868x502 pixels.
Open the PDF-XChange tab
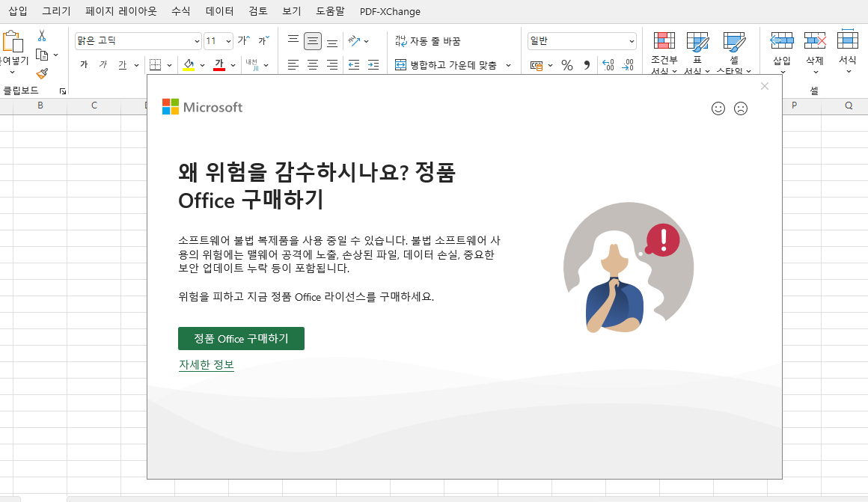390,11
